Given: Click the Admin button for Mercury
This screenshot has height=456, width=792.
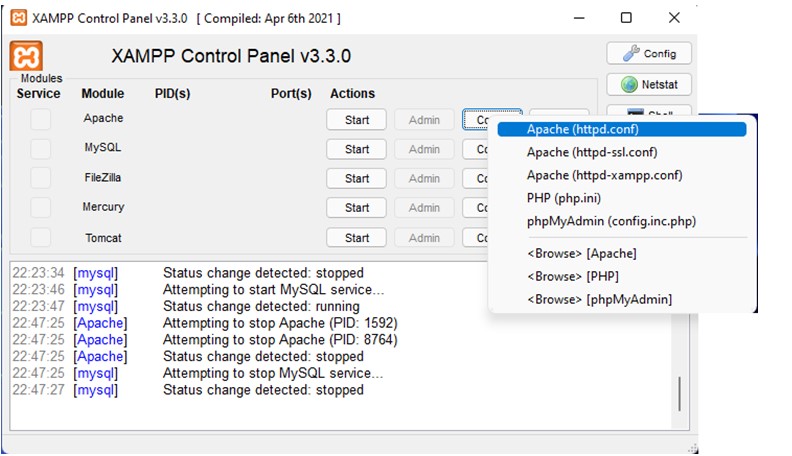Looking at the screenshot, I should 424,208.
